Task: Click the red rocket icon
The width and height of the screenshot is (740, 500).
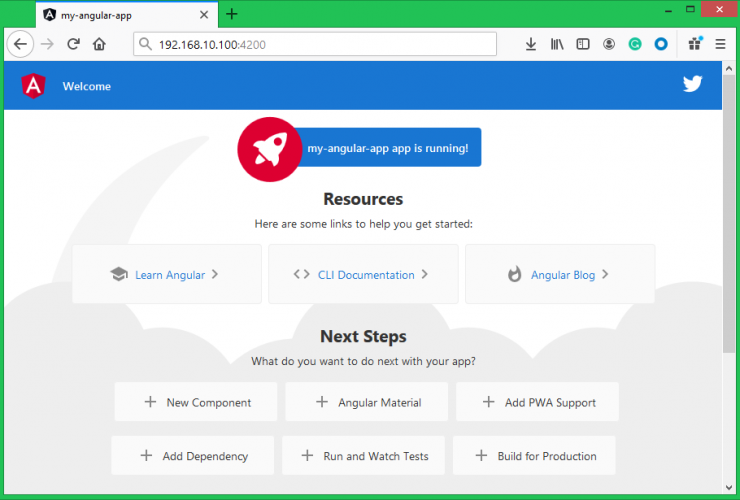Action: [x=269, y=149]
